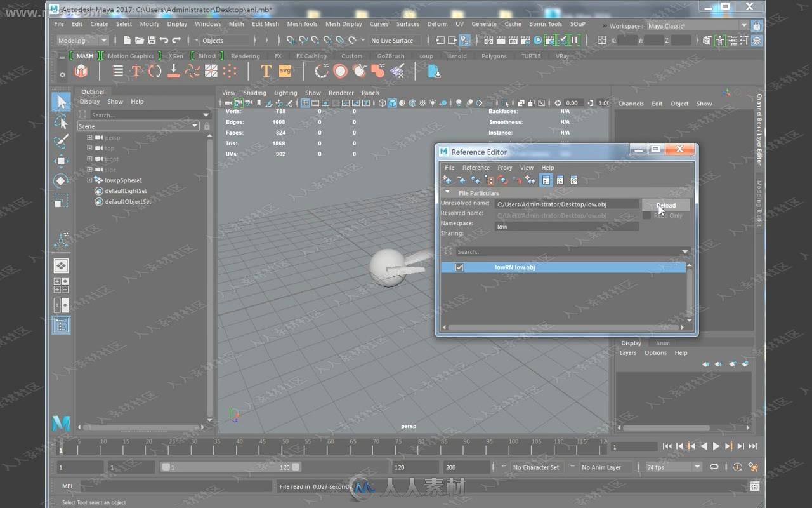Open the Scene dropdown in Outliner
This screenshot has width=812, height=508.
138,126
